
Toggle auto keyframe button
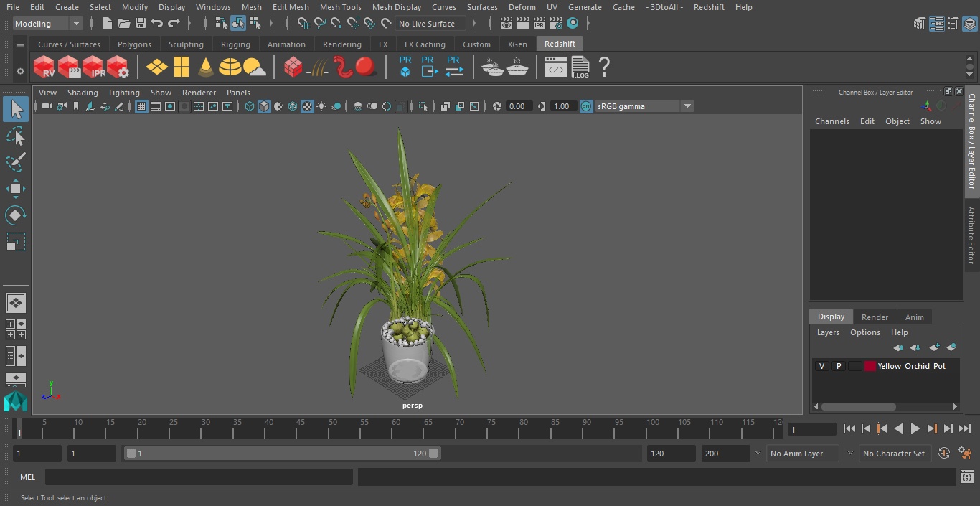944,453
